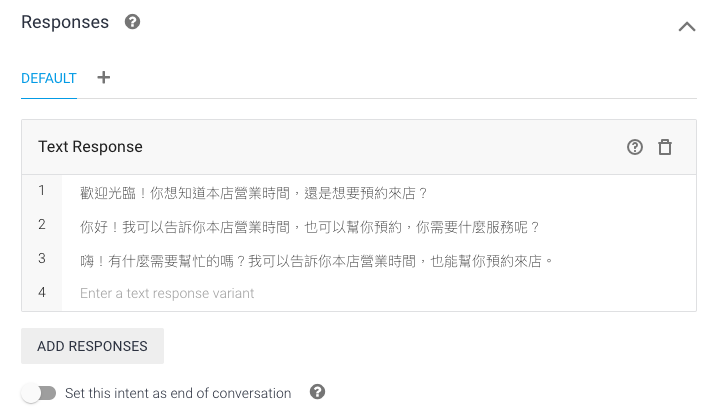Screen dimensions: 725x418
Task: Add a new response platform tab
Action: 104,78
